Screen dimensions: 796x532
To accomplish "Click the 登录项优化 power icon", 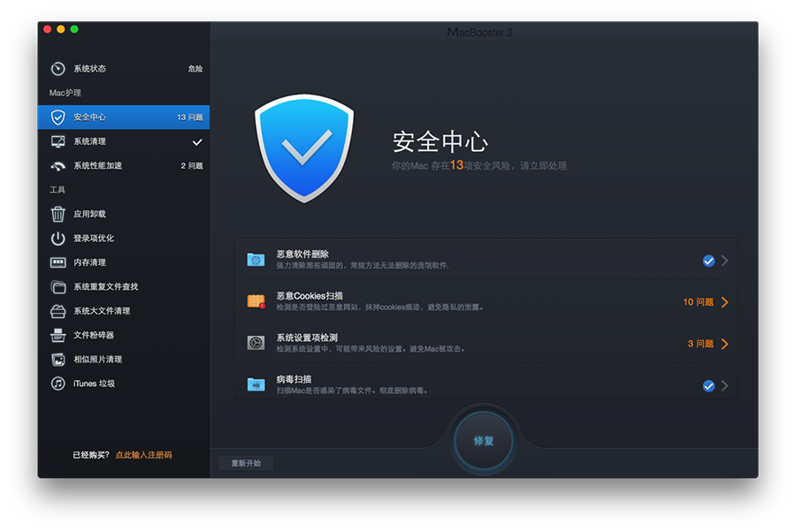I will pos(57,239).
